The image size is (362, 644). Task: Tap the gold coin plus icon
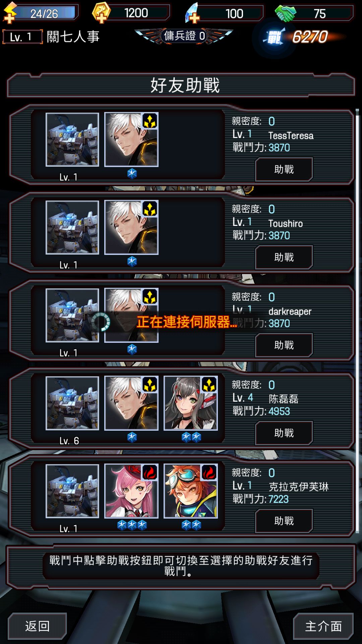pos(101,13)
